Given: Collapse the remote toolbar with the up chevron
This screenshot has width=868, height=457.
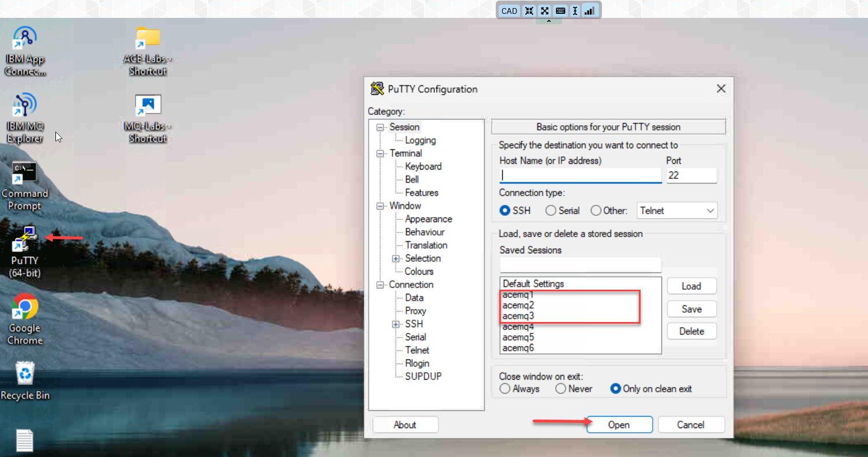Looking at the screenshot, I should [549, 21].
